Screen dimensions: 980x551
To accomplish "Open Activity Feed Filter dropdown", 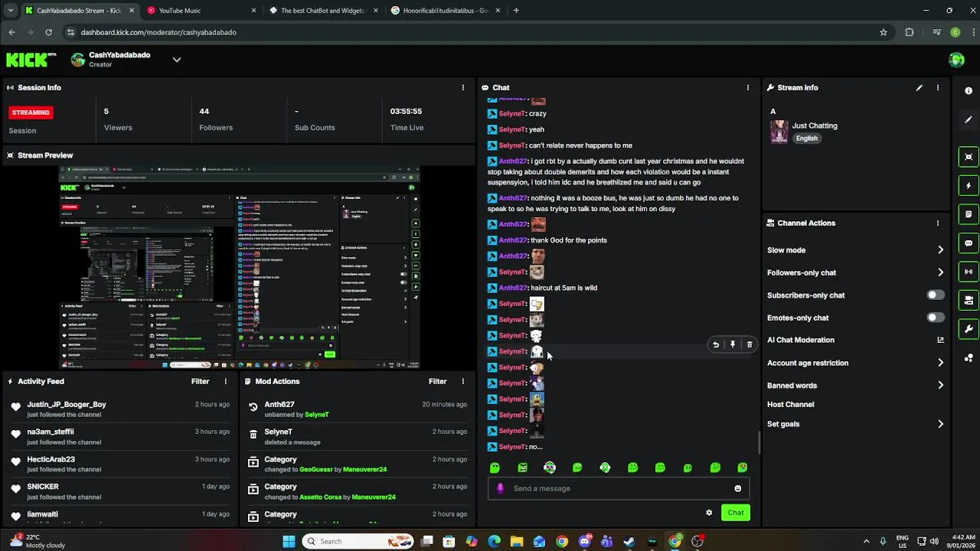I will [200, 381].
